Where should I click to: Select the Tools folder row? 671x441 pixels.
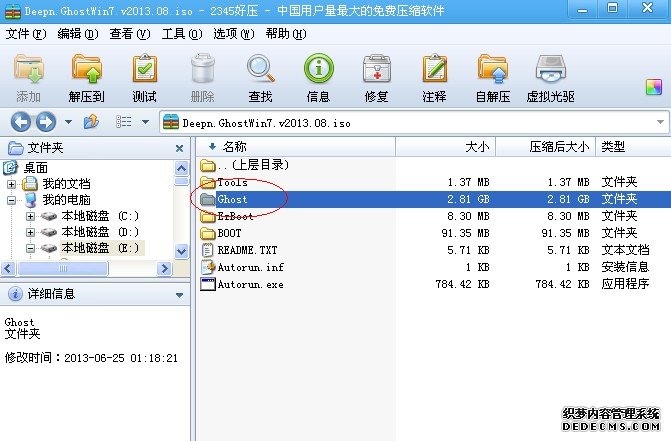pyautogui.click(x=433, y=182)
